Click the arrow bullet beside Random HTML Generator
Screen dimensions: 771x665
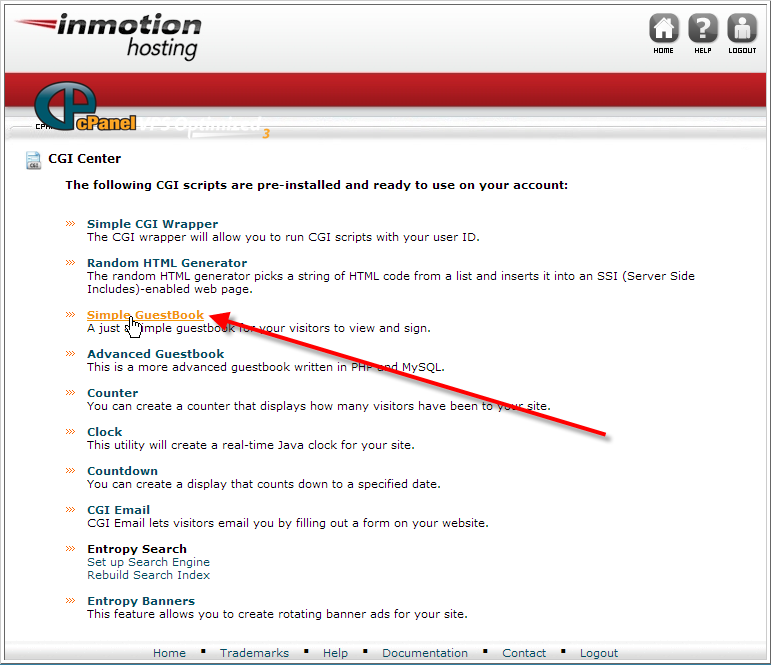[x=70, y=263]
